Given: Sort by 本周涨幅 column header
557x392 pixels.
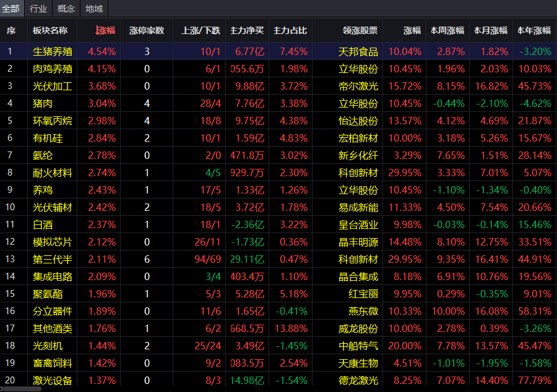Looking at the screenshot, I should tap(447, 30).
